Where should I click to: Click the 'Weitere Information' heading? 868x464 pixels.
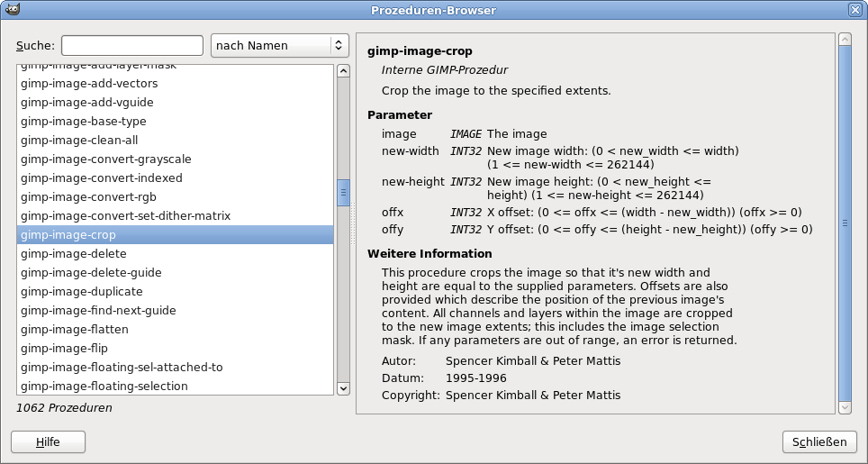point(429,253)
